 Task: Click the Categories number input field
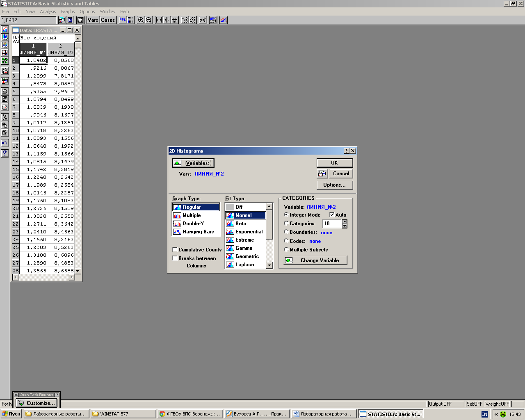pos(332,224)
